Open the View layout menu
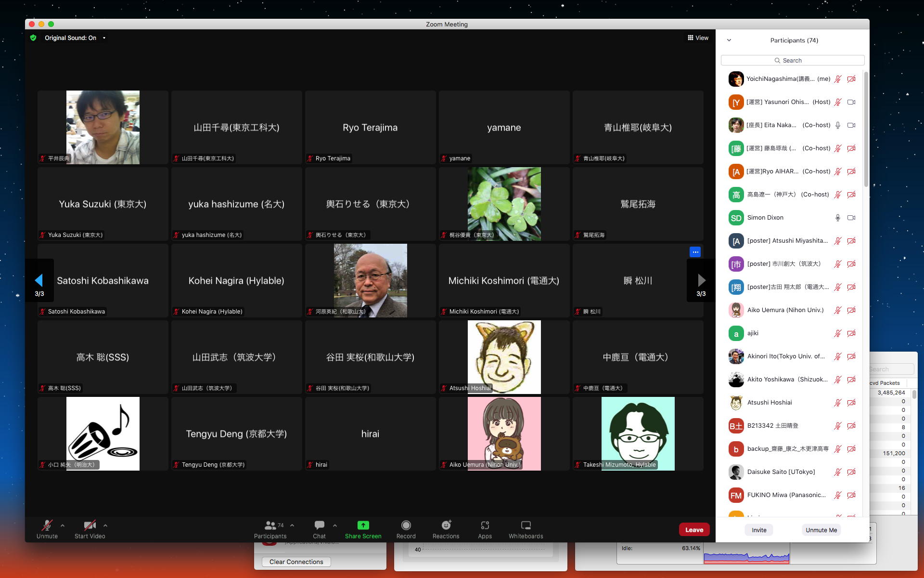The height and width of the screenshot is (578, 924). [698, 38]
